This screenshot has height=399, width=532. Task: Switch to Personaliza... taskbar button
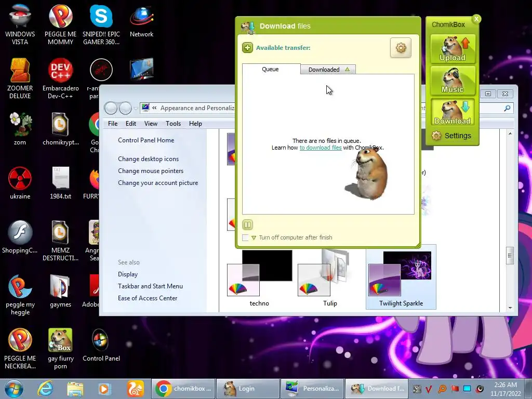(x=312, y=389)
